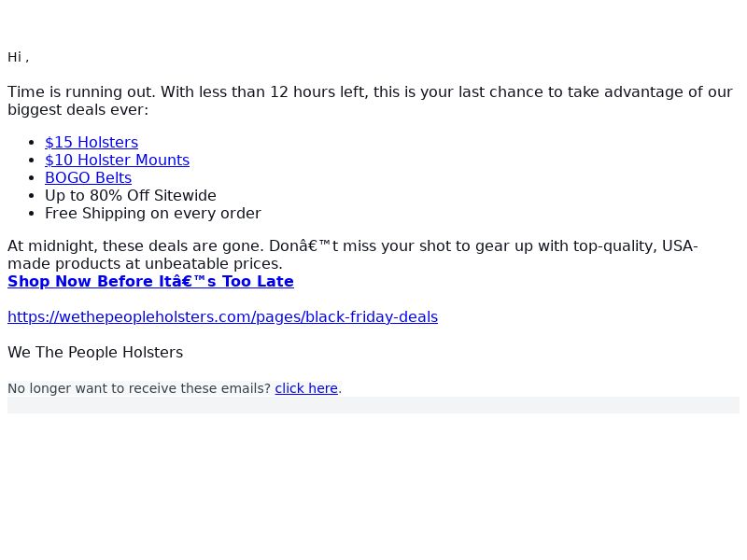Click the 'No longer want to receive' text

point(139,388)
